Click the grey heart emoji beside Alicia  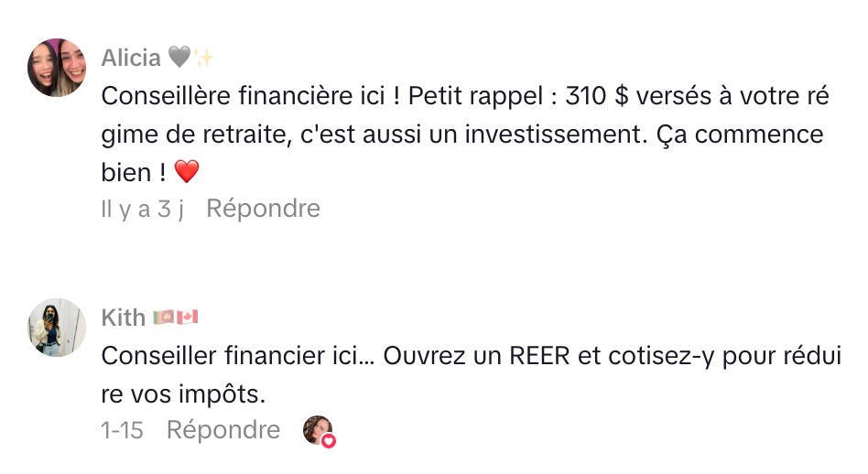coord(179,59)
